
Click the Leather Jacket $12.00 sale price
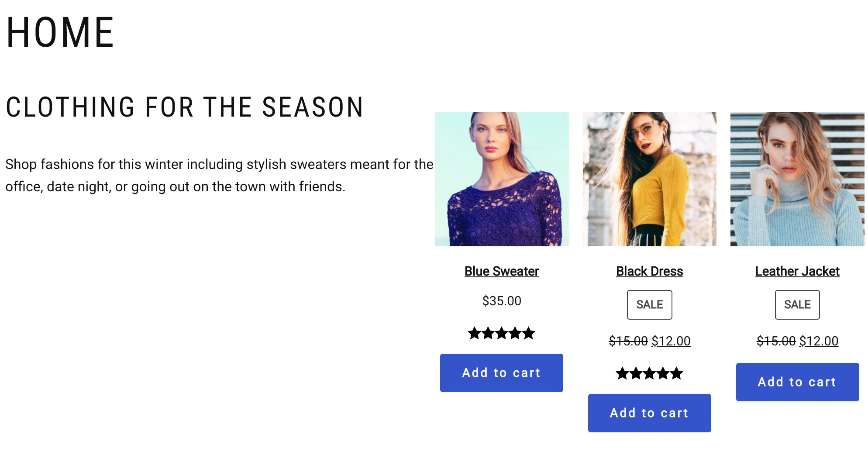coord(819,341)
